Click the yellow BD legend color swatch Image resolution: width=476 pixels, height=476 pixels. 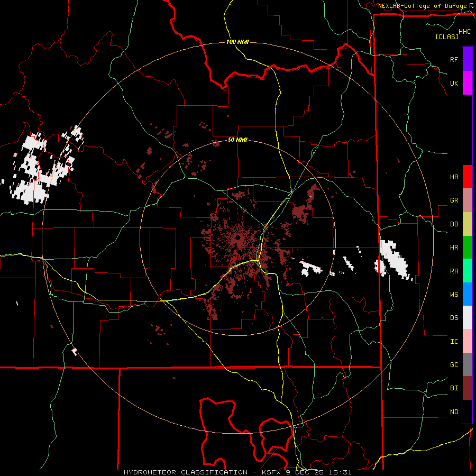point(467,224)
